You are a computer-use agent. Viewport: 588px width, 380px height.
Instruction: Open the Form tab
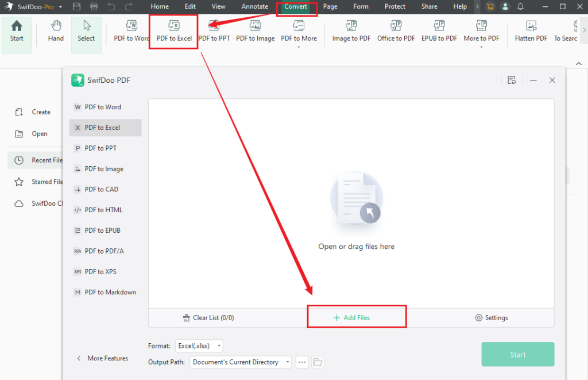(361, 6)
